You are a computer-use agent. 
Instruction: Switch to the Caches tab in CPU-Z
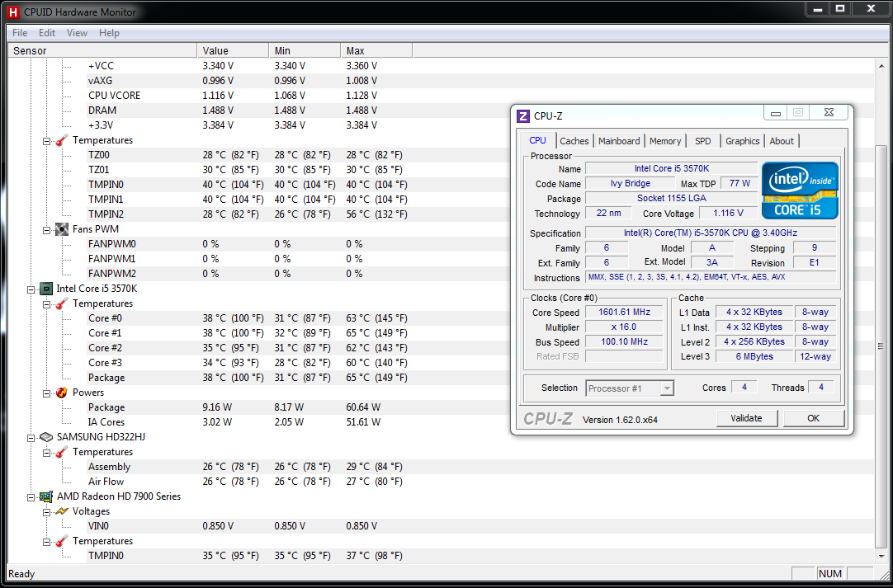[574, 141]
